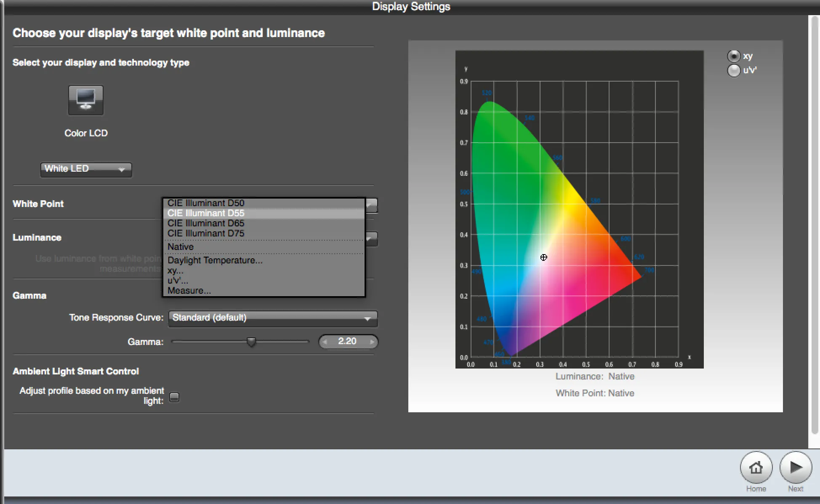820x504 pixels.
Task: Select the xy... white point option
Action: [x=264, y=271]
